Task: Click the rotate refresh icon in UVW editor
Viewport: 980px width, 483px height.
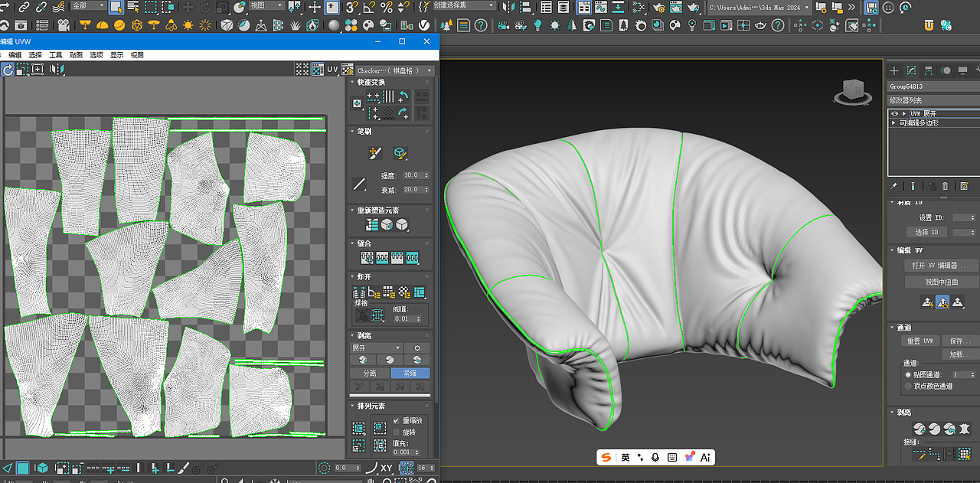Action: [x=8, y=69]
